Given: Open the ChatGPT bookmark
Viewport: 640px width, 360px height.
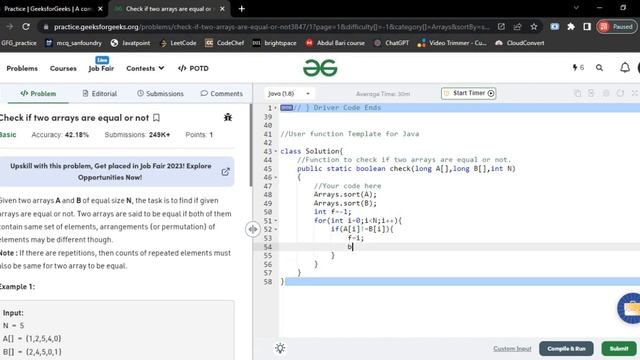Looking at the screenshot, I should 391,43.
